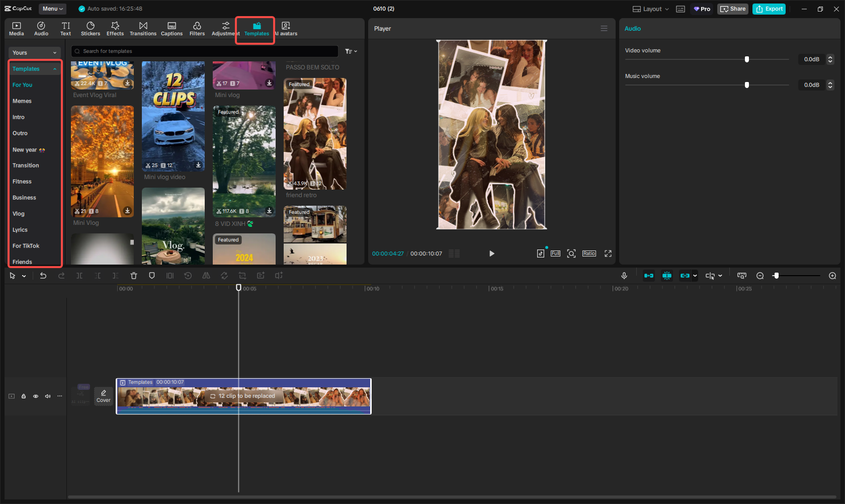The image size is (845, 504).
Task: Select the Transitions tool
Action: pyautogui.click(x=143, y=28)
